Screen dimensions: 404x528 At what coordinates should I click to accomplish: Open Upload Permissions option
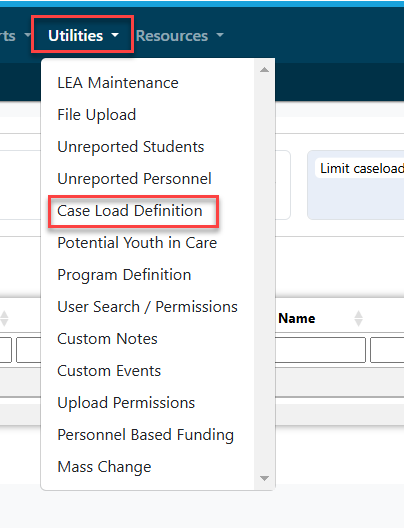point(126,403)
